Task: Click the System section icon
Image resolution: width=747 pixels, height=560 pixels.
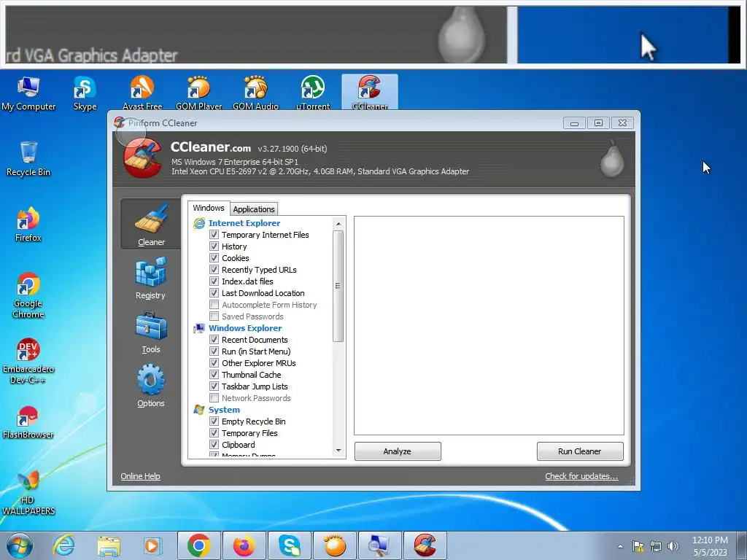Action: (198, 410)
